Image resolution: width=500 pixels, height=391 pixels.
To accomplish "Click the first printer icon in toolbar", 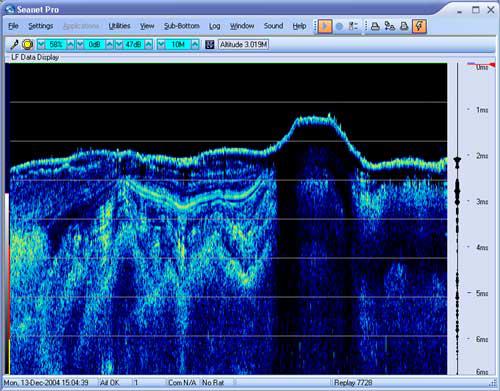I will (x=375, y=26).
